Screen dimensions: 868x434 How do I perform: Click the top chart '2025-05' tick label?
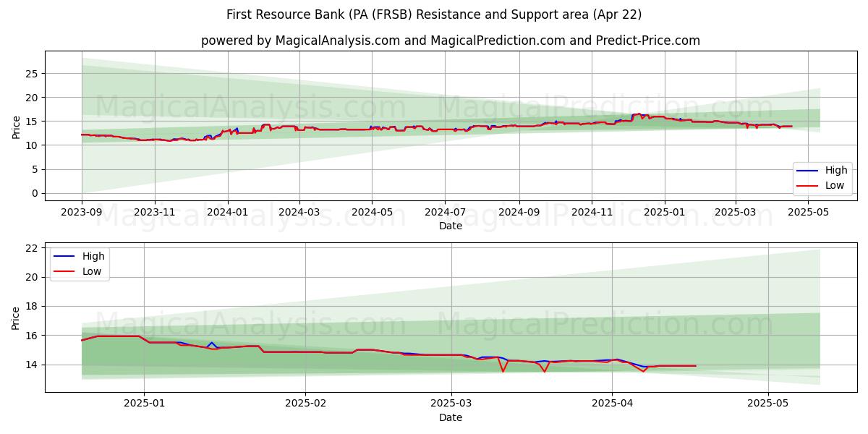(x=809, y=212)
